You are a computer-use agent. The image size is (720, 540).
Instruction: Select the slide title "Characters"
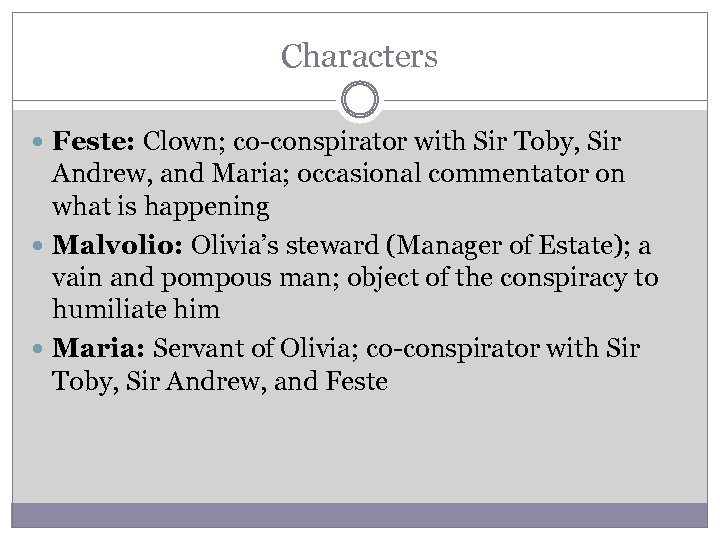pos(360,56)
